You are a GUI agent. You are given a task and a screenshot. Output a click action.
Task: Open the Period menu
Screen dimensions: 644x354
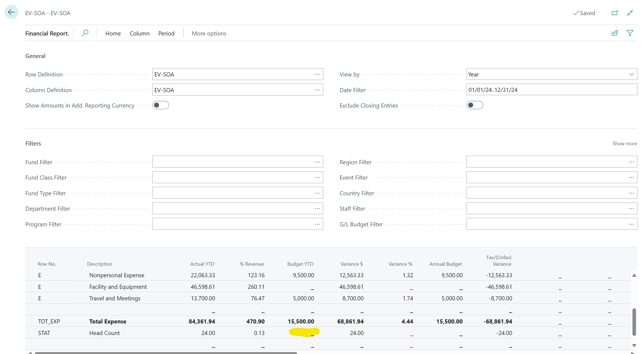pyautogui.click(x=166, y=33)
